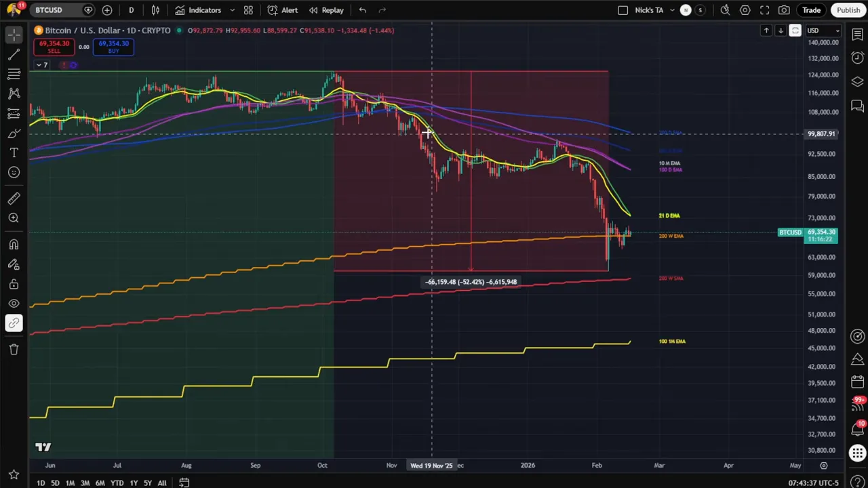Open the Measure ruler tool
This screenshot has width=868, height=488.
14,198
